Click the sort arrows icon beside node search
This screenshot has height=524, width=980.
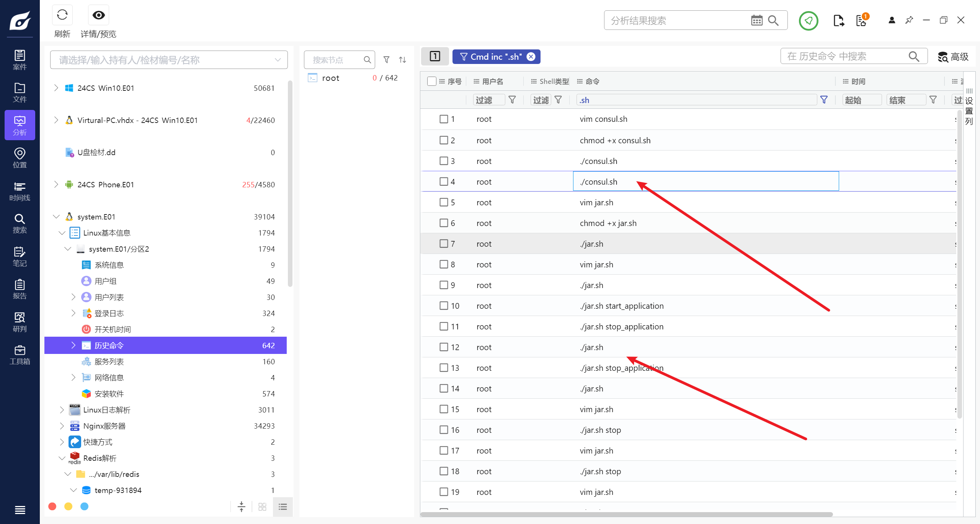point(402,60)
